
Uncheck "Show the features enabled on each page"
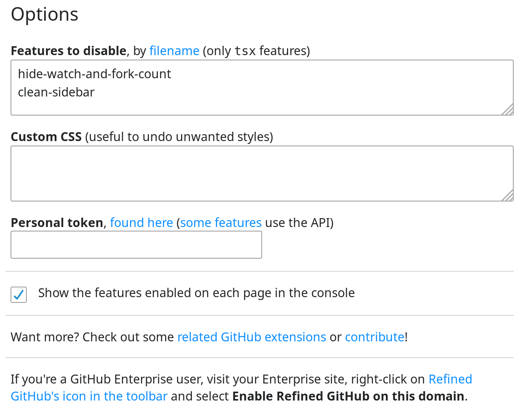tap(18, 295)
